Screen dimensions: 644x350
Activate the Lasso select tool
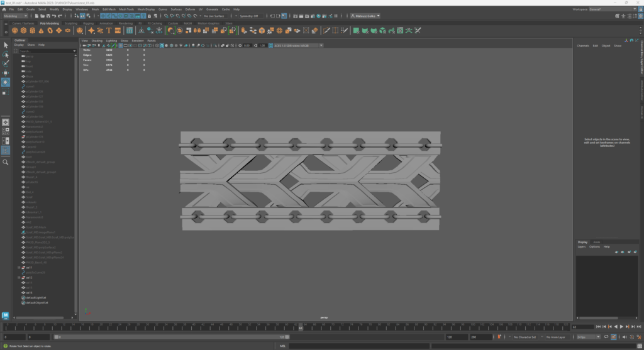click(5, 54)
